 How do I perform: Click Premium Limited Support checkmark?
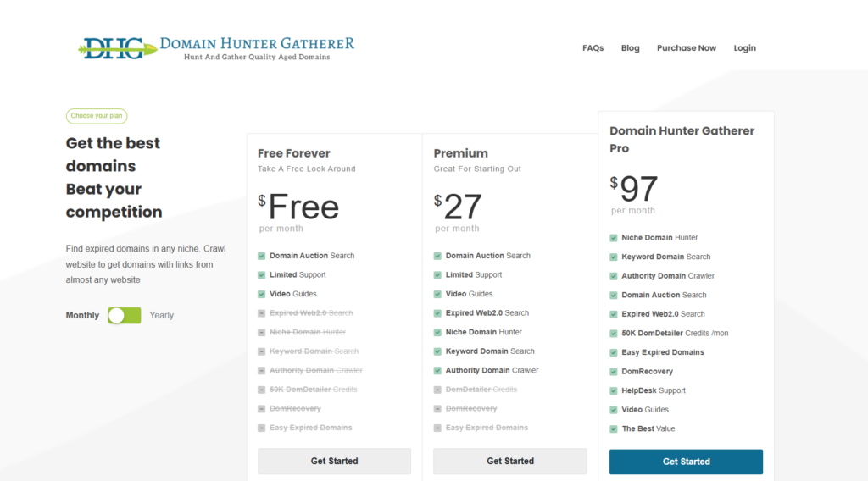[x=437, y=274]
